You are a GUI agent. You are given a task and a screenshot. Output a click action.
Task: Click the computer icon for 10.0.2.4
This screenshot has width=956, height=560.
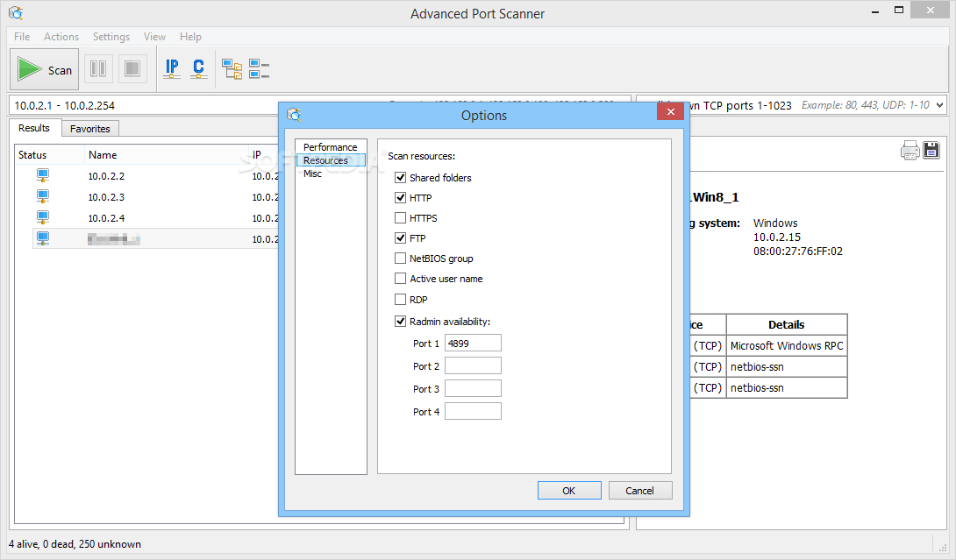pos(43,217)
